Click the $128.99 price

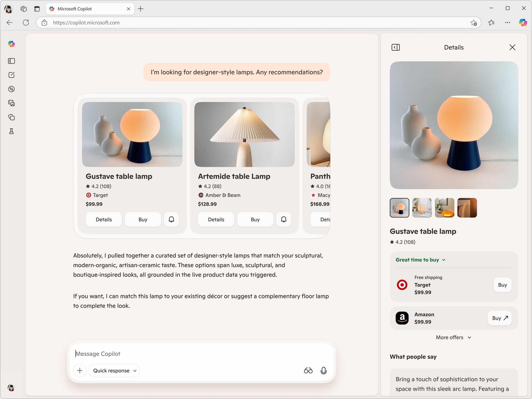click(x=207, y=204)
